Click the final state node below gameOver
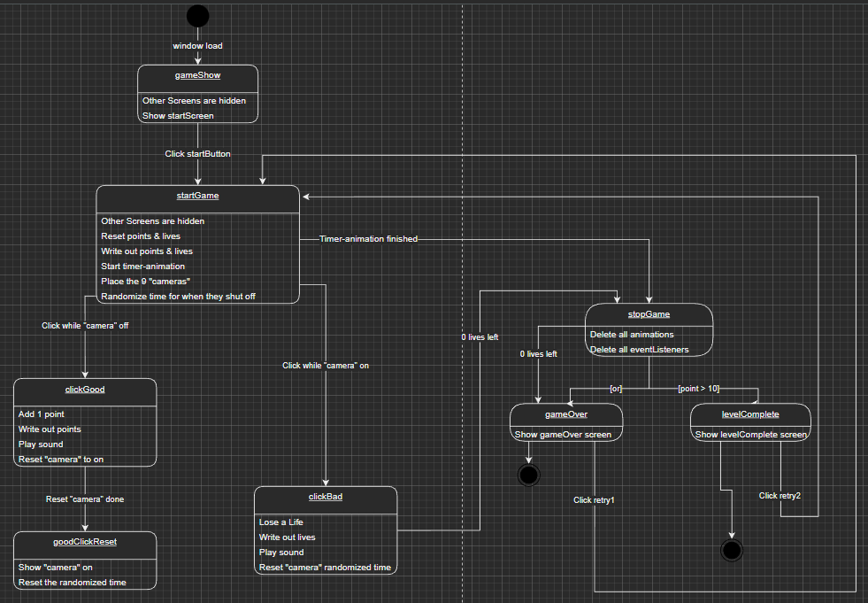 point(528,475)
